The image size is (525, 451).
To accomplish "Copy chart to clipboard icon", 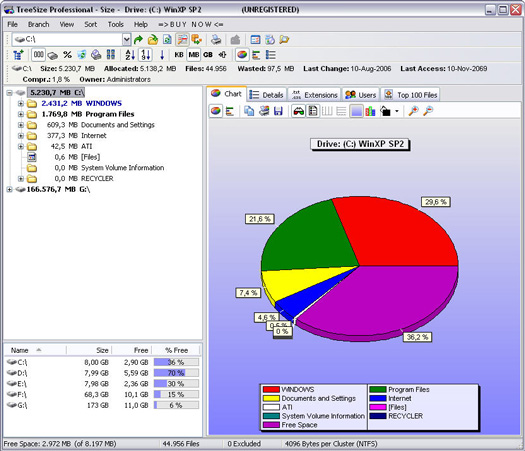I will (x=249, y=111).
